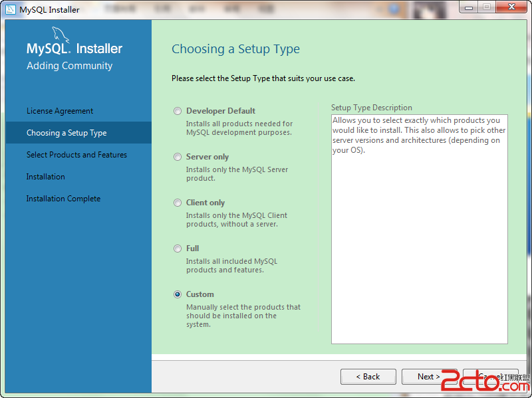Open Select Products and Features step
Screen dimensions: 532x398
(76, 155)
